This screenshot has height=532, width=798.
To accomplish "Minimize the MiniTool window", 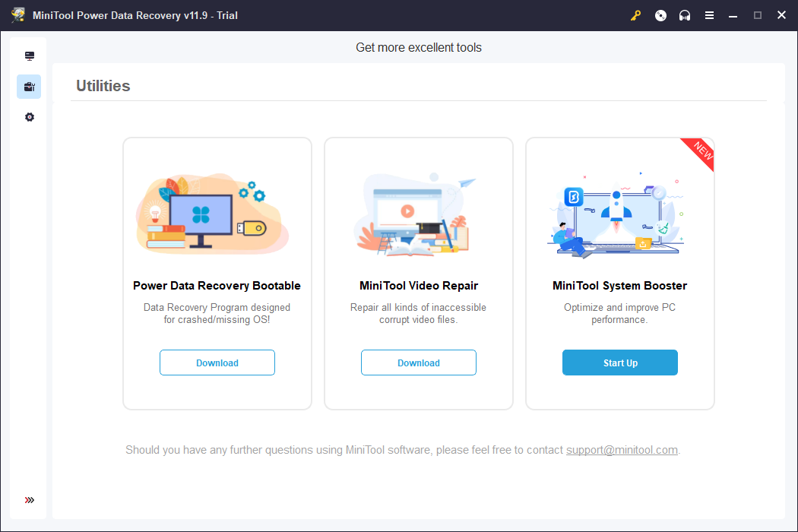I will (733, 15).
